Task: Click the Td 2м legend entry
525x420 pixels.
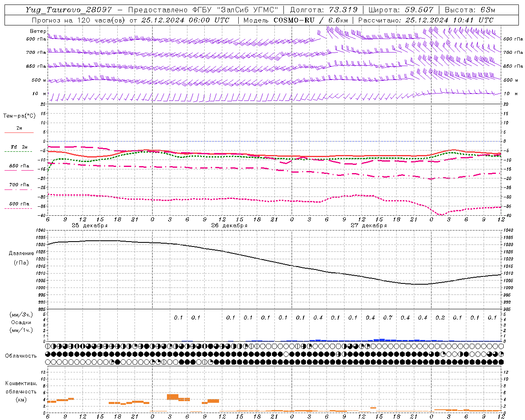Action: (x=19, y=147)
